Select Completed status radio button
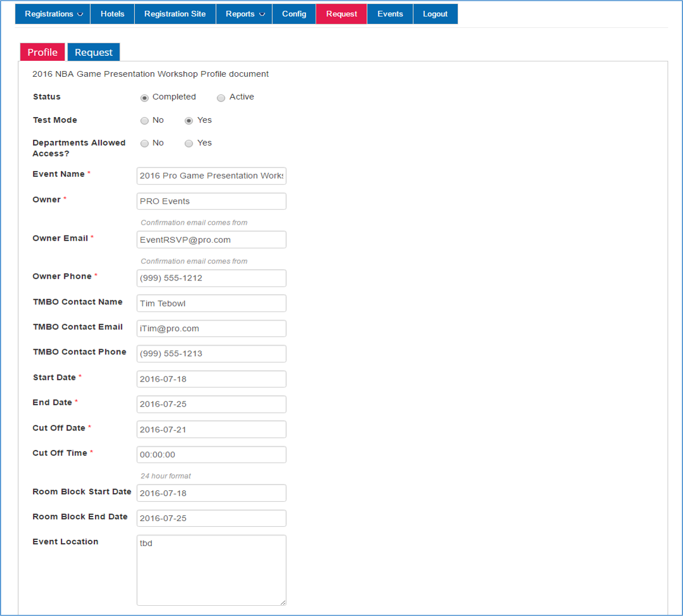The width and height of the screenshot is (683, 616). click(144, 98)
